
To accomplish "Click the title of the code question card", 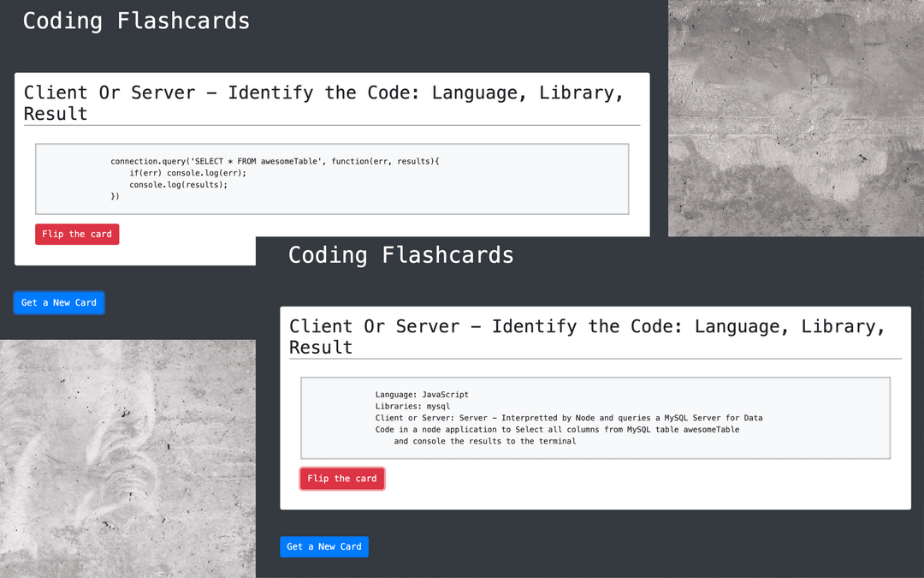I will pyautogui.click(x=323, y=103).
